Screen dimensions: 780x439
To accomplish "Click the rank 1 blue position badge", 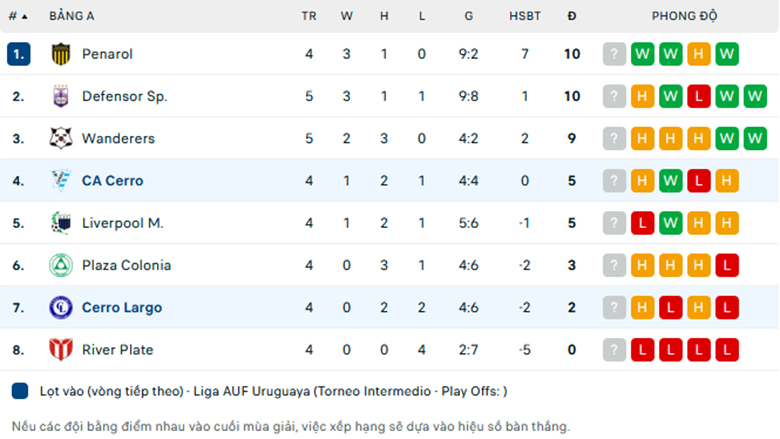I will 19,54.
